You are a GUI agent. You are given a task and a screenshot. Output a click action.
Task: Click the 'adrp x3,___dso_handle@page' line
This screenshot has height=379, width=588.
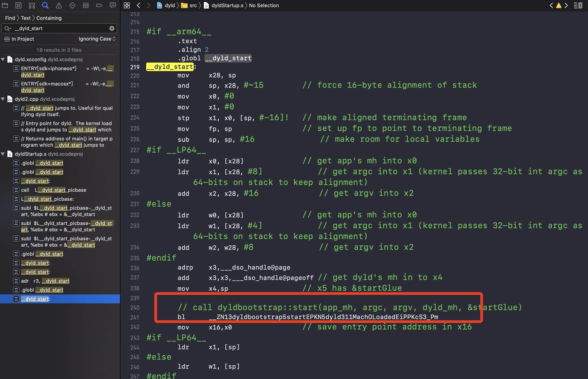[x=234, y=268]
